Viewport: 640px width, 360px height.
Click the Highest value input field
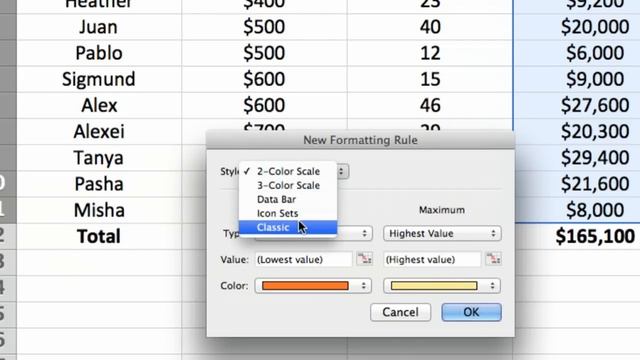coord(432,260)
